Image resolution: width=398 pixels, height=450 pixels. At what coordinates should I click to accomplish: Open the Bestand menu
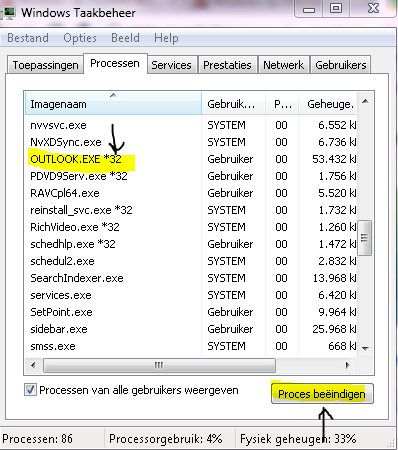(x=28, y=38)
